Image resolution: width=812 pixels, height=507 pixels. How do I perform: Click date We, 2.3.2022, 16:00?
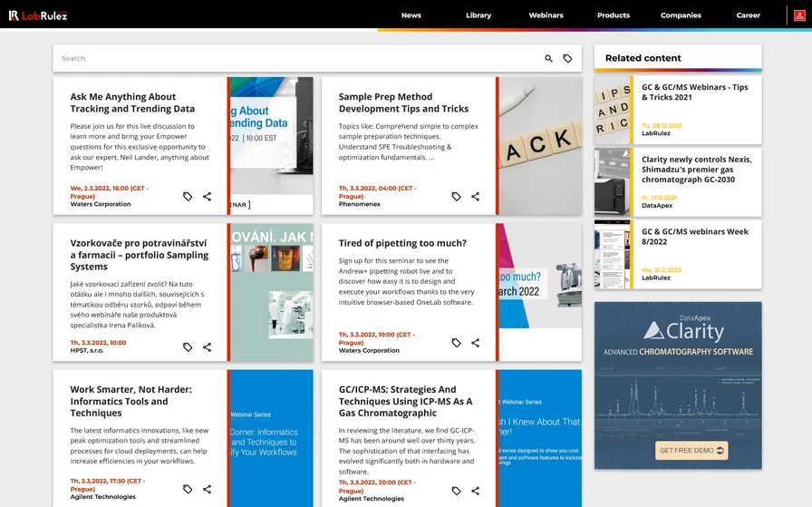pyautogui.click(x=110, y=192)
